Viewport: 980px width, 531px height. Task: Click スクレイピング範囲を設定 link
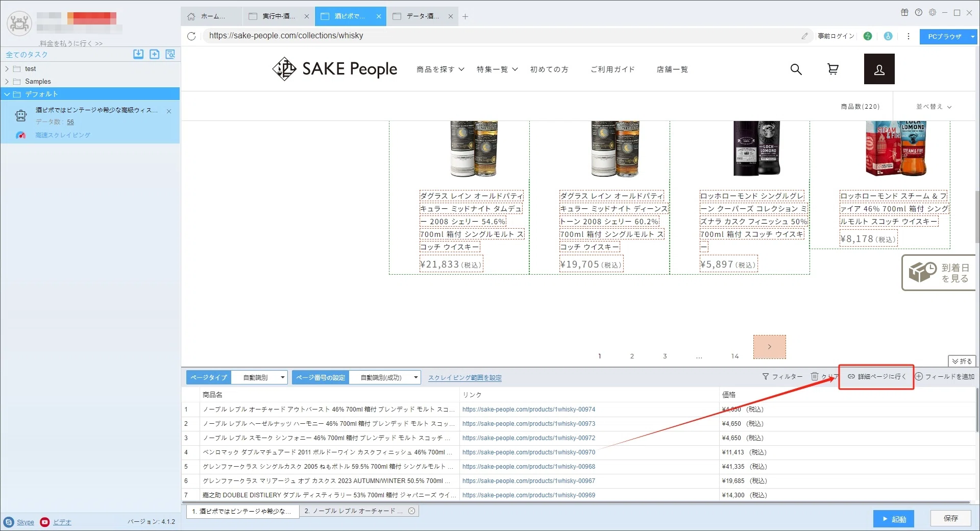(464, 378)
